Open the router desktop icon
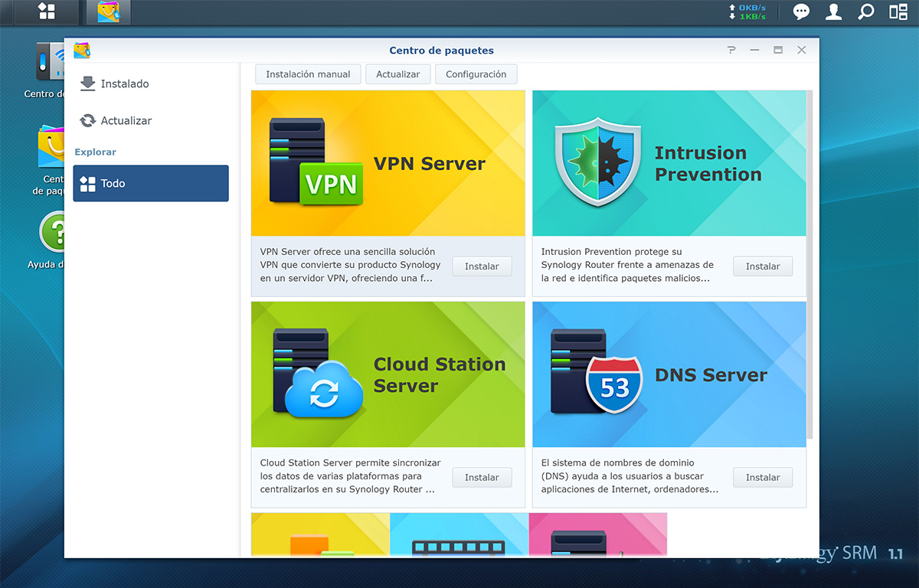Viewport: 919px width, 588px height. pyautogui.click(x=50, y=61)
